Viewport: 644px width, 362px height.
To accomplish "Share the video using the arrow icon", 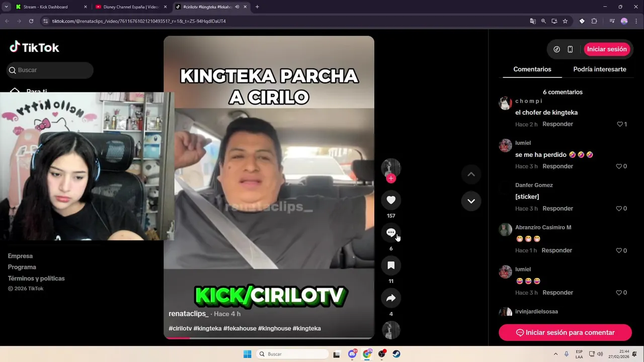I will [391, 298].
